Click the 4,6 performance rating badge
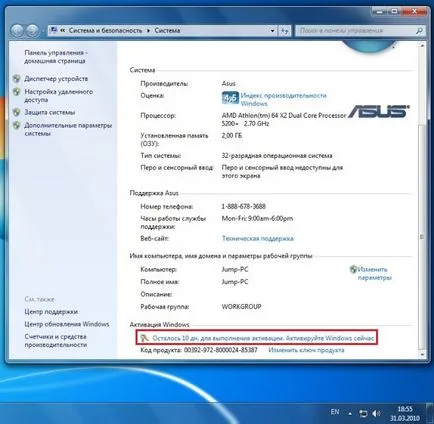The height and width of the screenshot is (424, 434). click(230, 98)
